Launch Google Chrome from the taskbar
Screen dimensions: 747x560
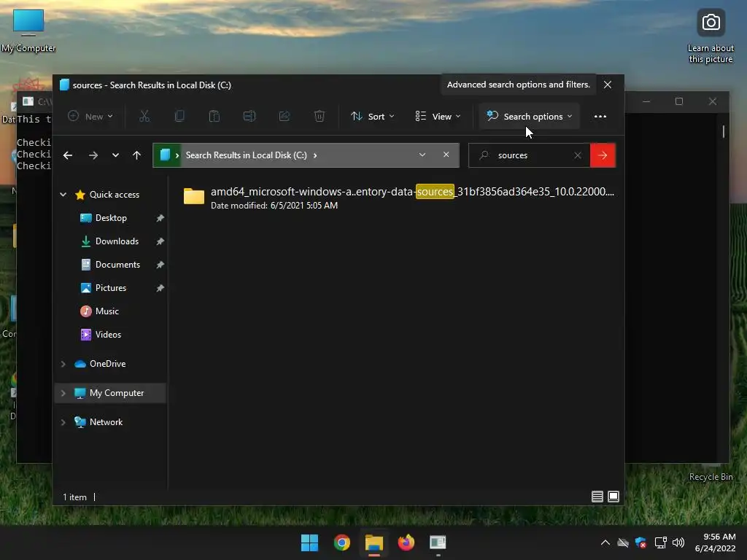[x=341, y=542]
